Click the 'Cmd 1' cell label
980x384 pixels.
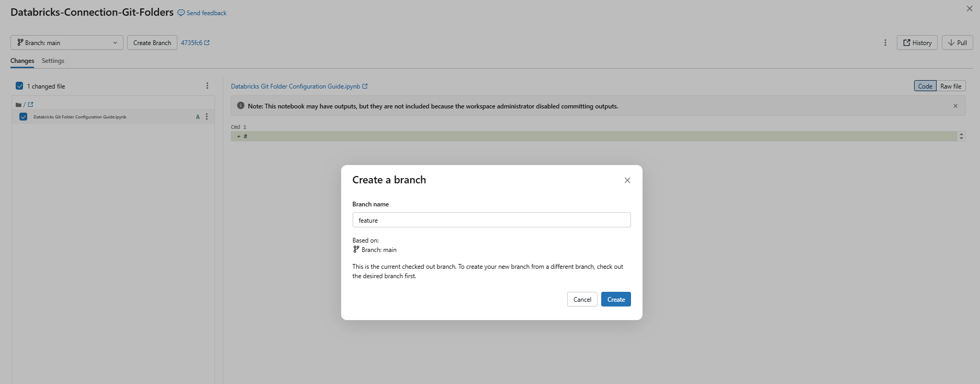point(239,127)
